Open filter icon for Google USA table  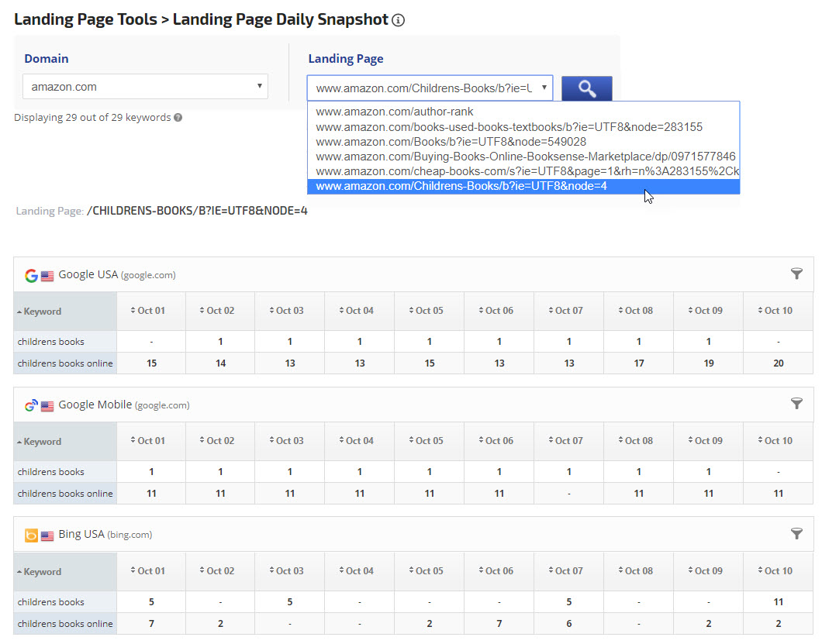click(x=796, y=274)
